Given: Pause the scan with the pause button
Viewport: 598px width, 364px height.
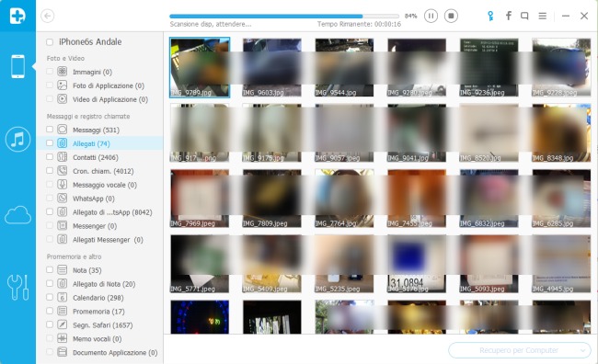Looking at the screenshot, I should (431, 16).
